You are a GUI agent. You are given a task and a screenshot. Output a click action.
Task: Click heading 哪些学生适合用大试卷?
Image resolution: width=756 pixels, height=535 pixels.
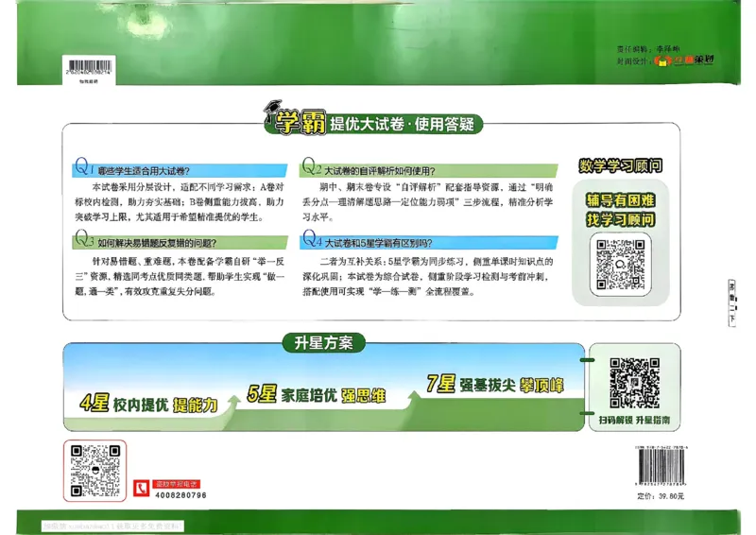144,171
